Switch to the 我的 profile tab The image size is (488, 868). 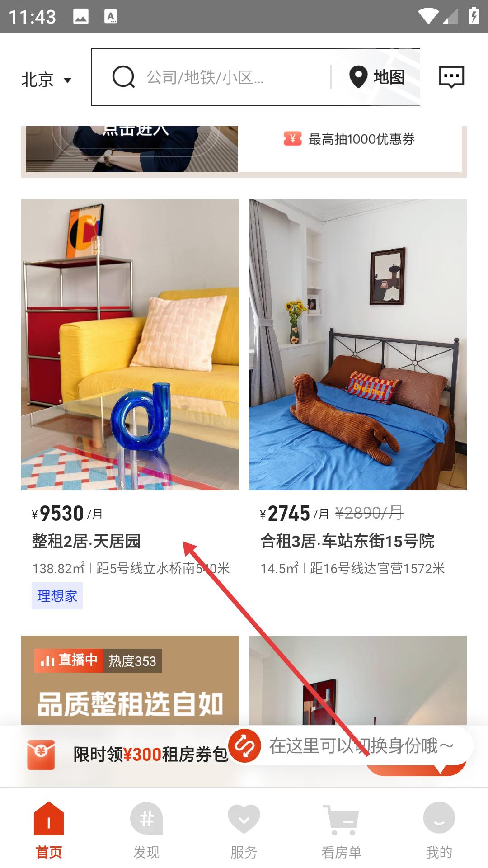coord(439,831)
